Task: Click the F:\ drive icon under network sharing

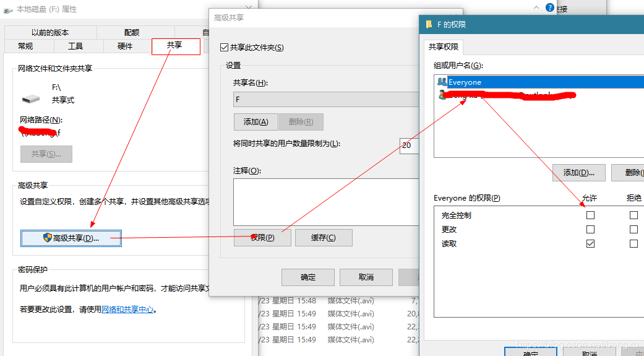Action: coord(31,99)
